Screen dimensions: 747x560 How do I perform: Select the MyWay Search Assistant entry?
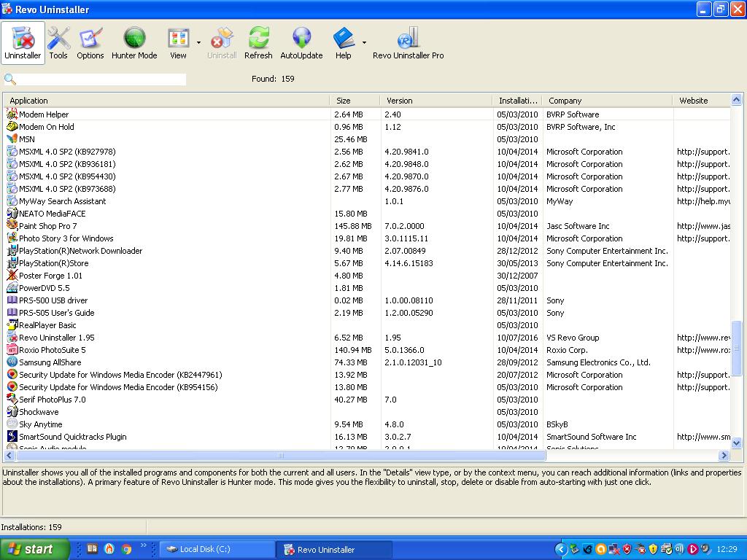click(63, 201)
